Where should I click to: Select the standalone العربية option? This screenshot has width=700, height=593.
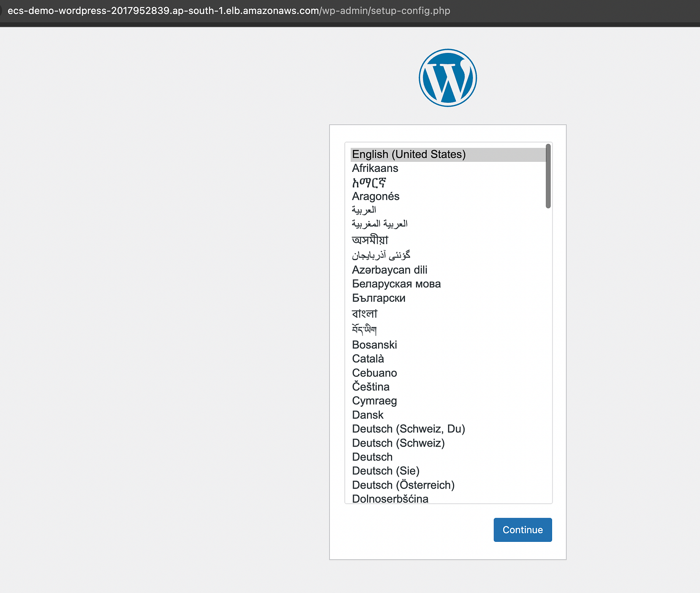[x=448, y=210]
